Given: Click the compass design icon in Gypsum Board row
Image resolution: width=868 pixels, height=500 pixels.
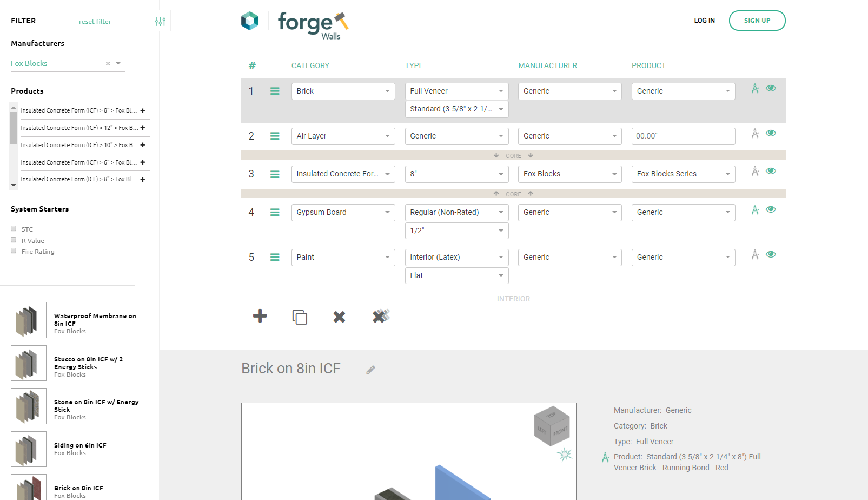Looking at the screenshot, I should [755, 209].
